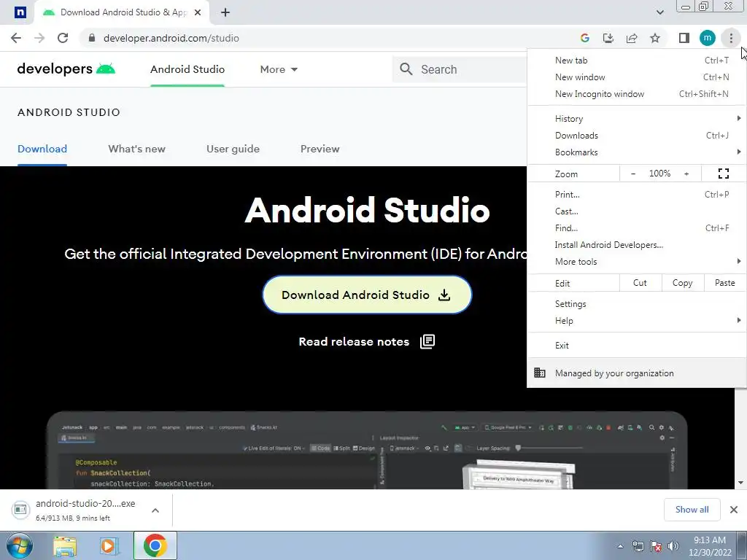Select New tab menu item
This screenshot has width=747, height=560.
click(x=637, y=61)
